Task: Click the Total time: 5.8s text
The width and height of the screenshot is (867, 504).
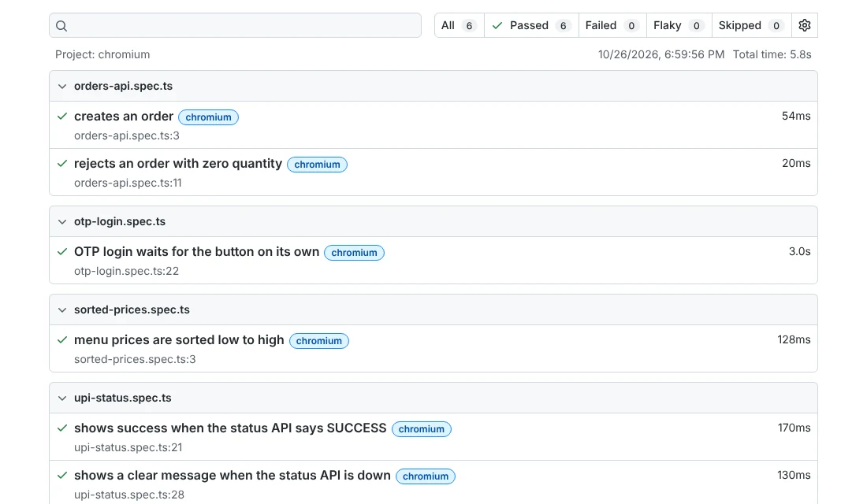Action: tap(772, 54)
